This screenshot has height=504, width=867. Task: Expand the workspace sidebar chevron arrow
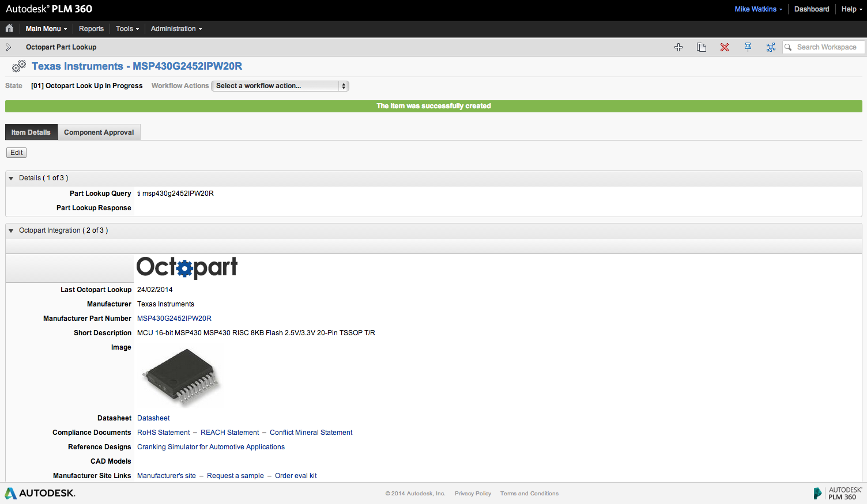point(8,47)
